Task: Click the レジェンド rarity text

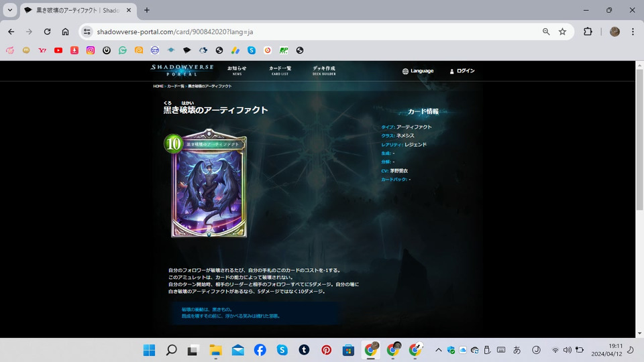Action: (416, 145)
